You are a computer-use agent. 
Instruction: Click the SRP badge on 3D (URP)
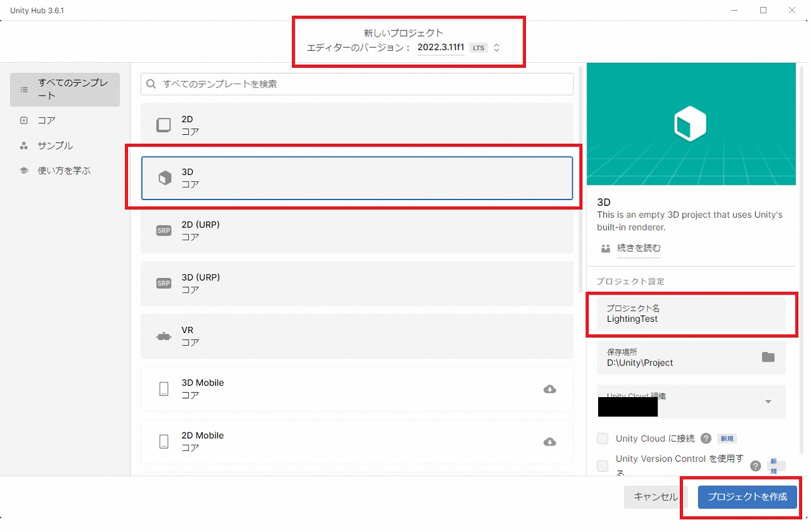(x=163, y=283)
